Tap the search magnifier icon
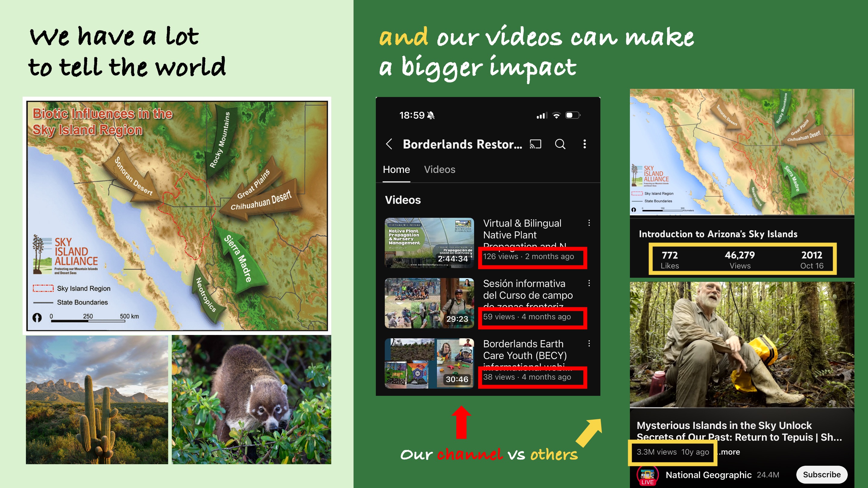Viewport: 868px width, 488px height. [560, 144]
